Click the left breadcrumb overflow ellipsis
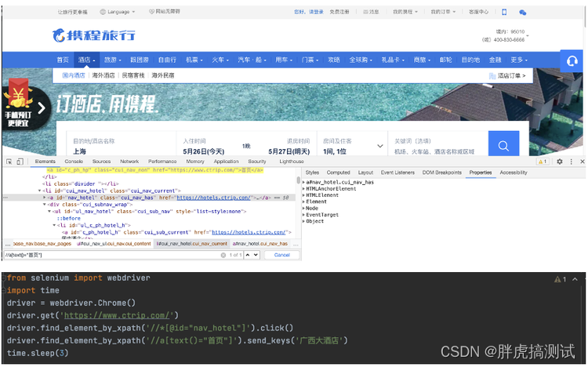This screenshot has width=588, height=367. tap(8, 244)
